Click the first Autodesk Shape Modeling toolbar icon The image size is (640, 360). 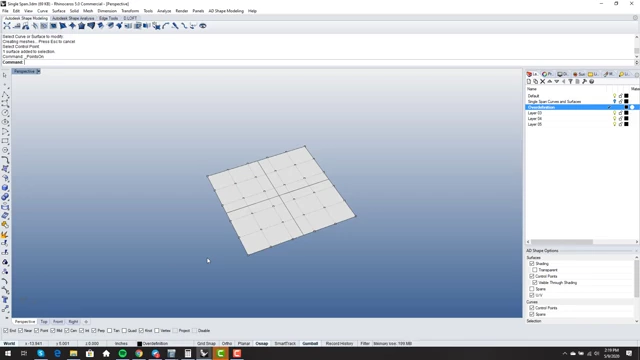(7, 26)
